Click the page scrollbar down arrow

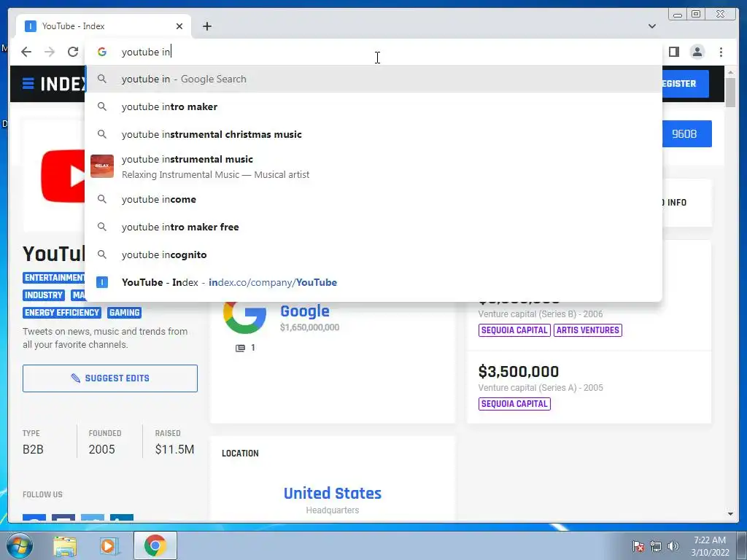pos(730,514)
